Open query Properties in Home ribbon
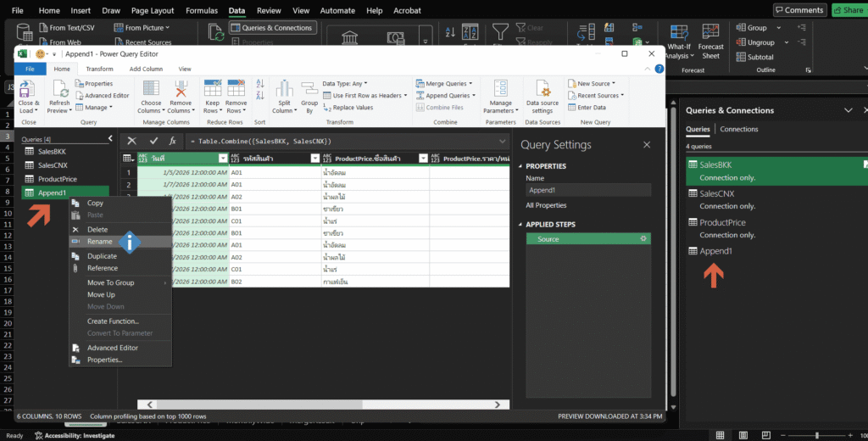 94,84
